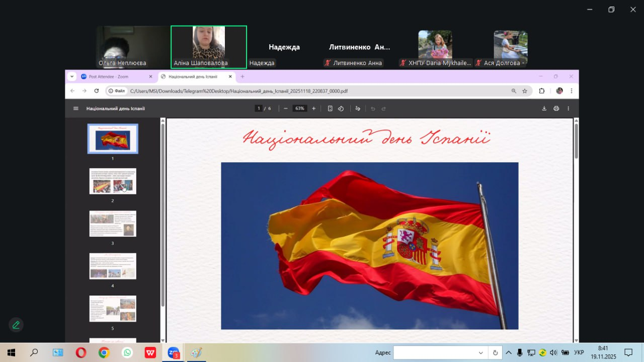Image resolution: width=644 pixels, height=362 pixels.
Task: Enable the PDF draw annotation tool
Action: 358,108
